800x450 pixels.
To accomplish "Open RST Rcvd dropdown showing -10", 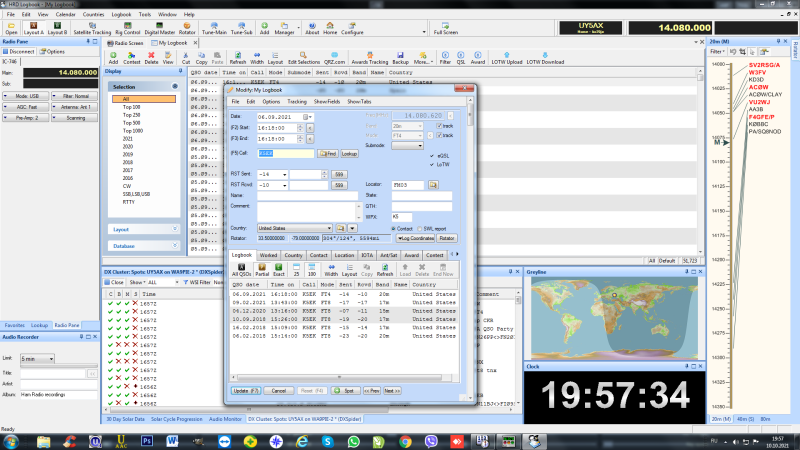I will [284, 186].
